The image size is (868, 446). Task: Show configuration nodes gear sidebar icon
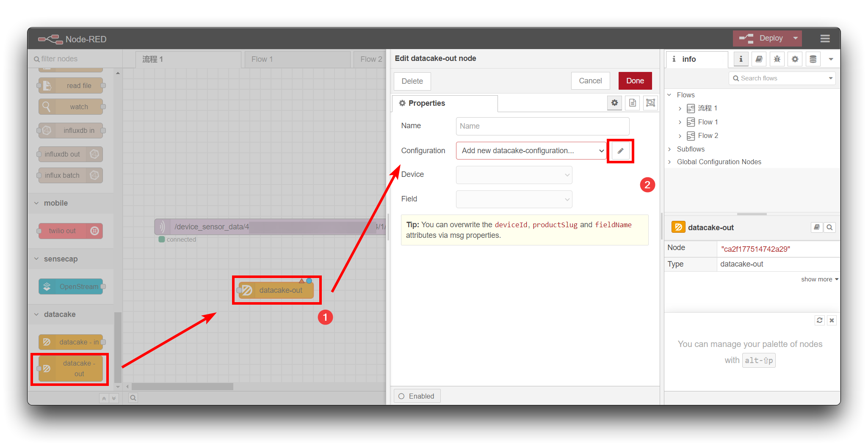click(795, 59)
